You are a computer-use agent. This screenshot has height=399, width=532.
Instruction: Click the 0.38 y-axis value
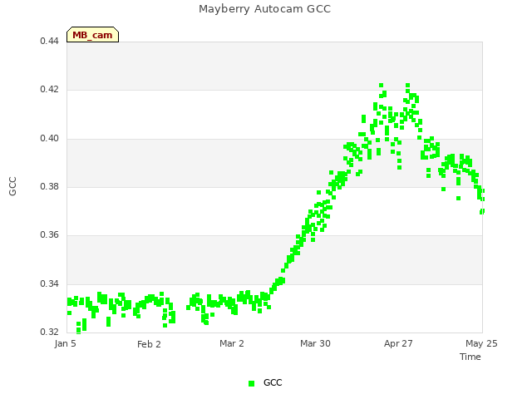(x=49, y=186)
